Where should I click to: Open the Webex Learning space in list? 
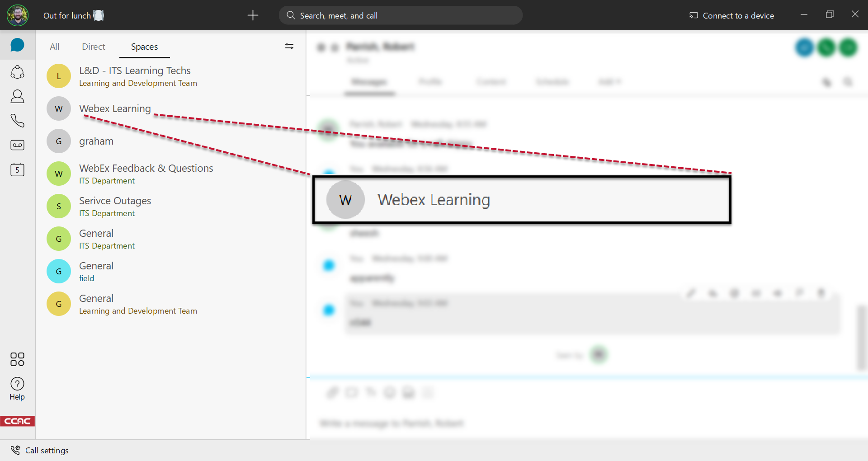click(x=171, y=108)
